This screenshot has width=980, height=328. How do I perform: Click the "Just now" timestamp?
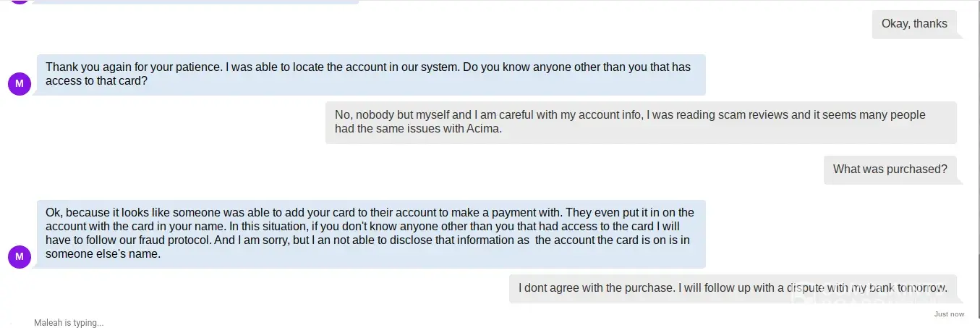pos(949,314)
